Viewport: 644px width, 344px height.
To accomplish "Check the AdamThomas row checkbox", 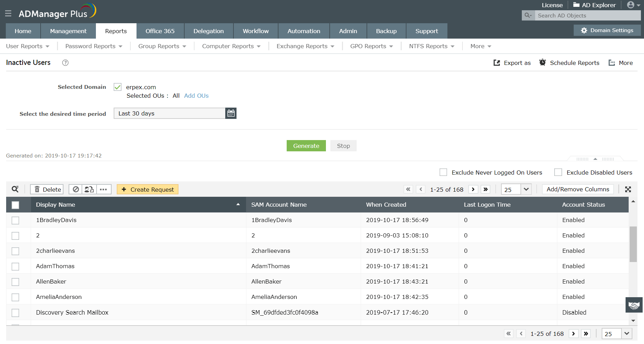I will 15,266.
